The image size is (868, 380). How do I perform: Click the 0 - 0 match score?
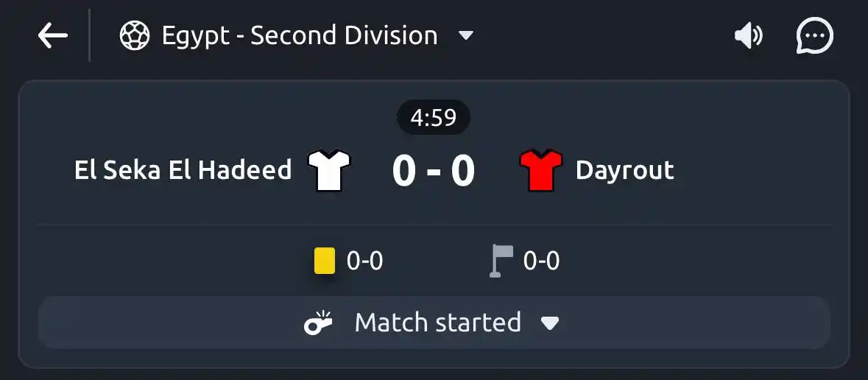(x=434, y=171)
